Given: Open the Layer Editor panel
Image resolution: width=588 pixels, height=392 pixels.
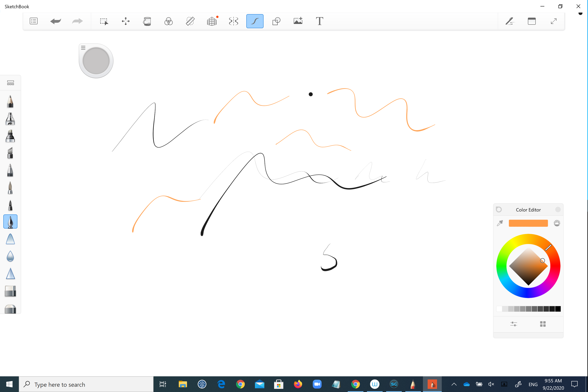Looking at the screenshot, I should (x=532, y=21).
